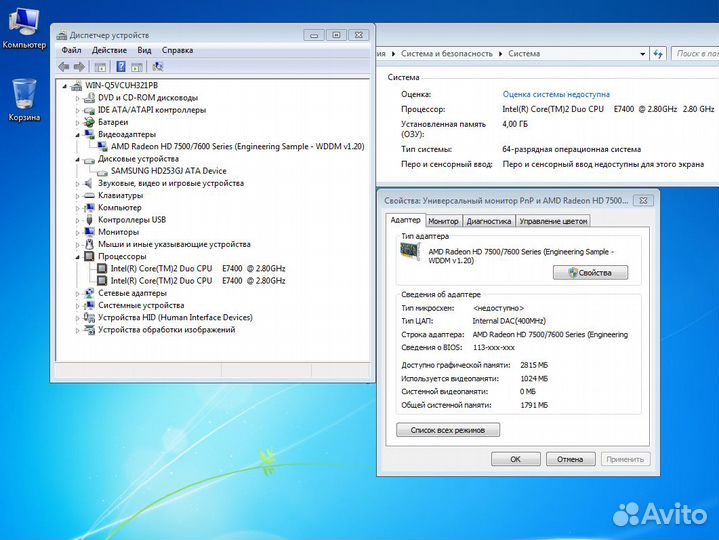
Task: Open the Файл menu
Action: tap(71, 50)
